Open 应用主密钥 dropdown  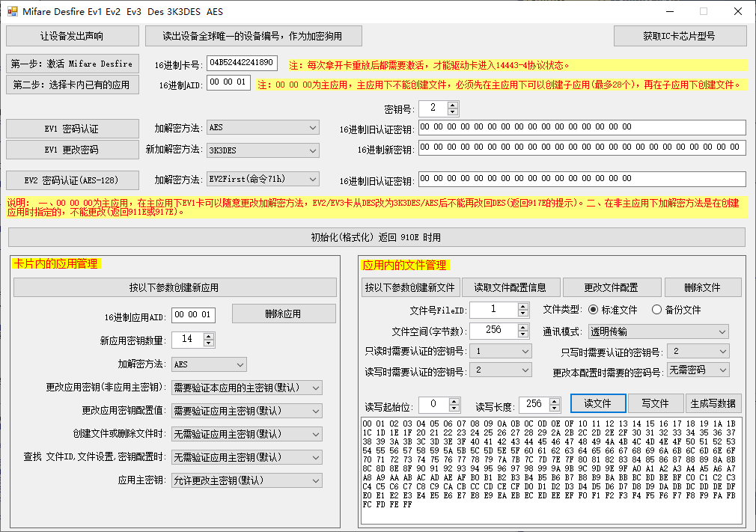point(247,480)
